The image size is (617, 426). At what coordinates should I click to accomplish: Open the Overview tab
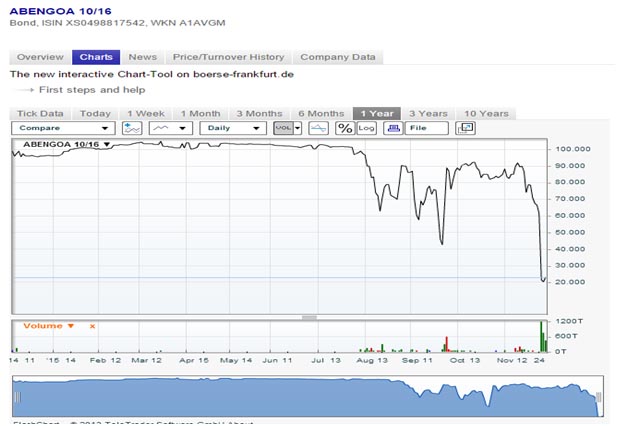click(40, 57)
